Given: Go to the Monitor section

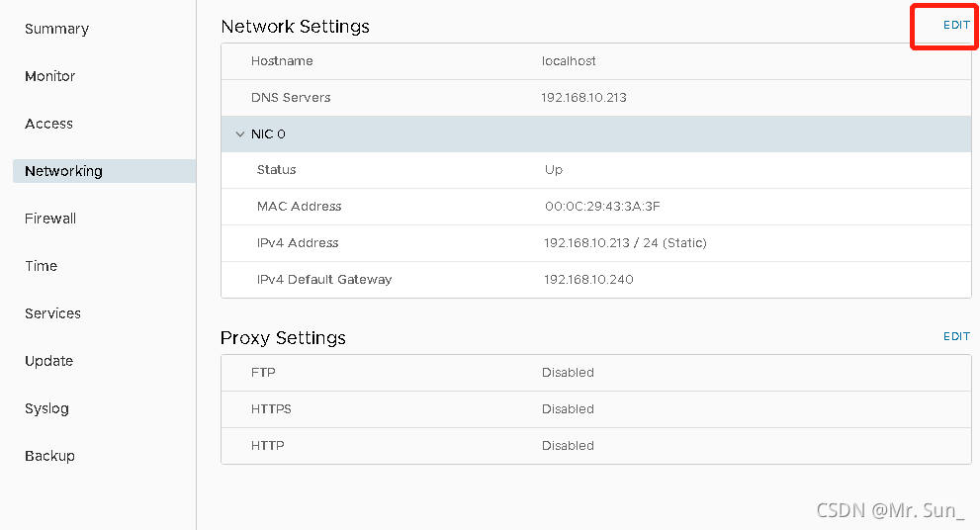Looking at the screenshot, I should coord(50,76).
